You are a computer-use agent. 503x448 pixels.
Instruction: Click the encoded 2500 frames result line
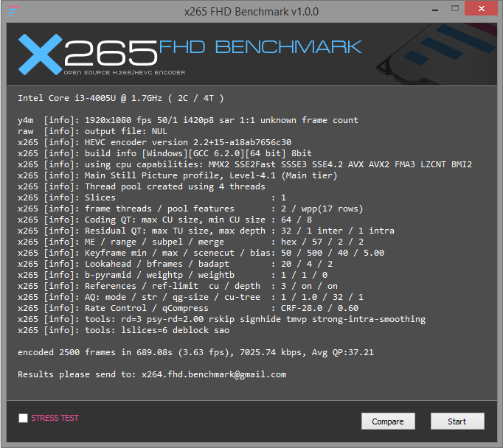[195, 352]
